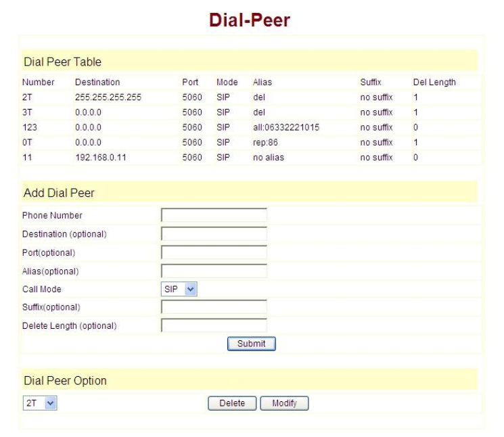Submit the new dial peer
Viewport: 504px width, 437px height.
pos(252,344)
